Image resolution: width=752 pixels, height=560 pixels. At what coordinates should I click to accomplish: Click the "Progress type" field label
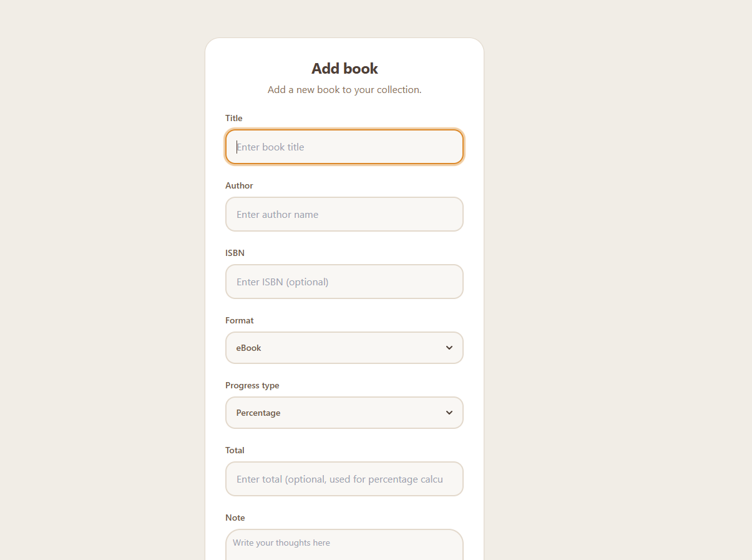pyautogui.click(x=252, y=385)
